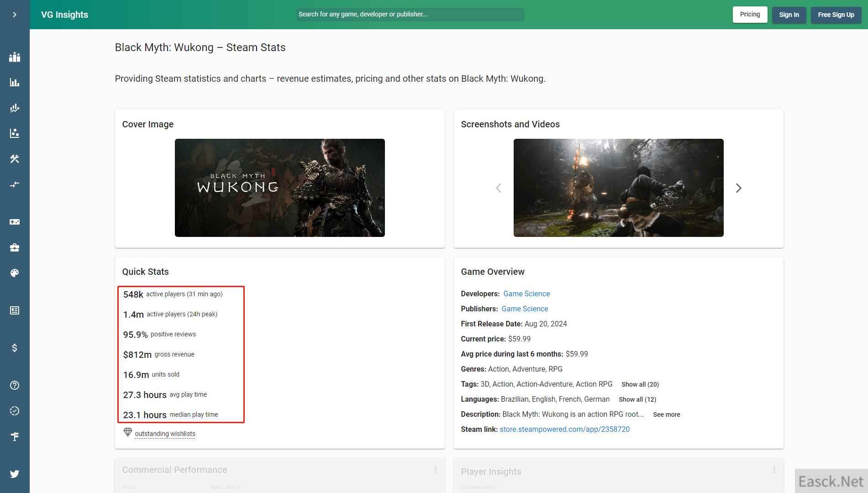The height and width of the screenshot is (493, 868).
Task: Click the 1.4m 24h peak stat
Action: [170, 315]
